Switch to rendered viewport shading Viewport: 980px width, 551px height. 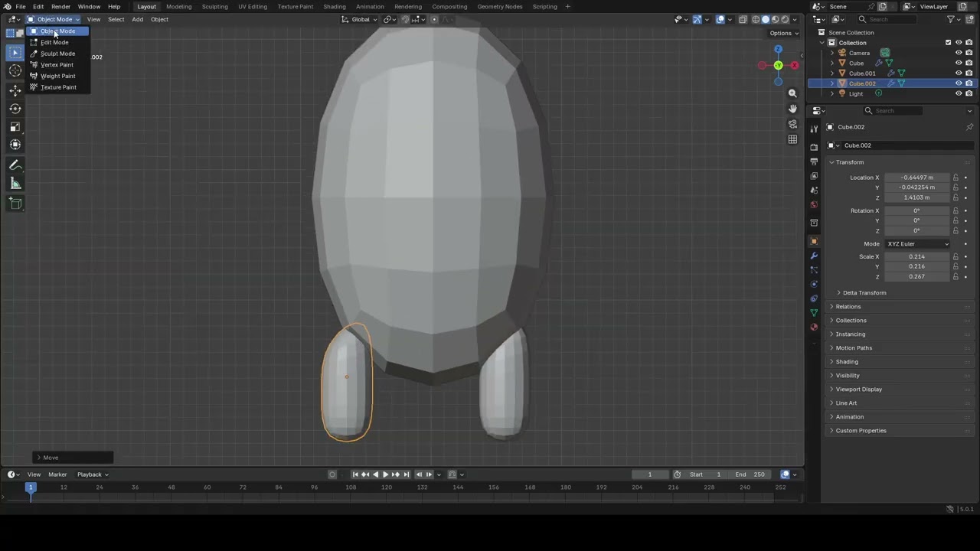point(785,19)
